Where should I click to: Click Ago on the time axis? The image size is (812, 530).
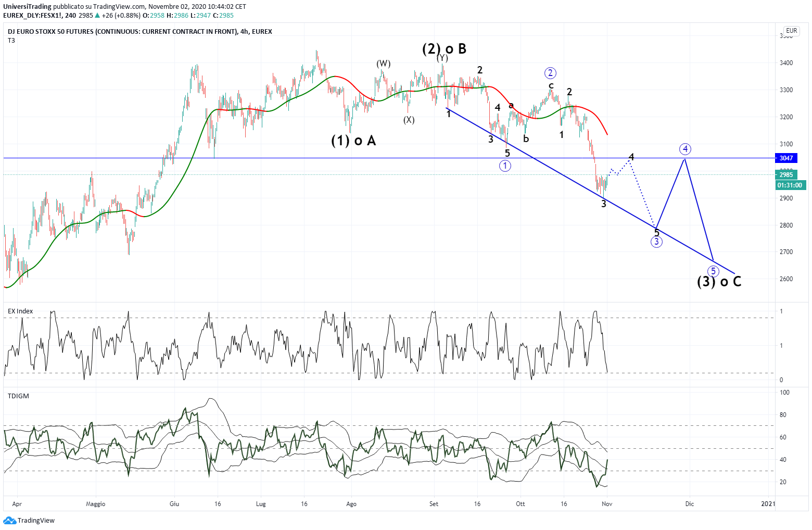[351, 504]
